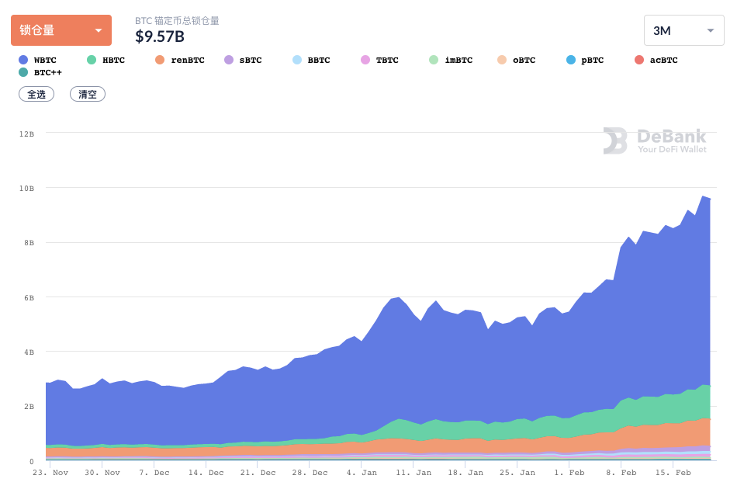Viewport: 736px width, 496px height.
Task: Open the 3M time range dropdown
Action: point(684,31)
